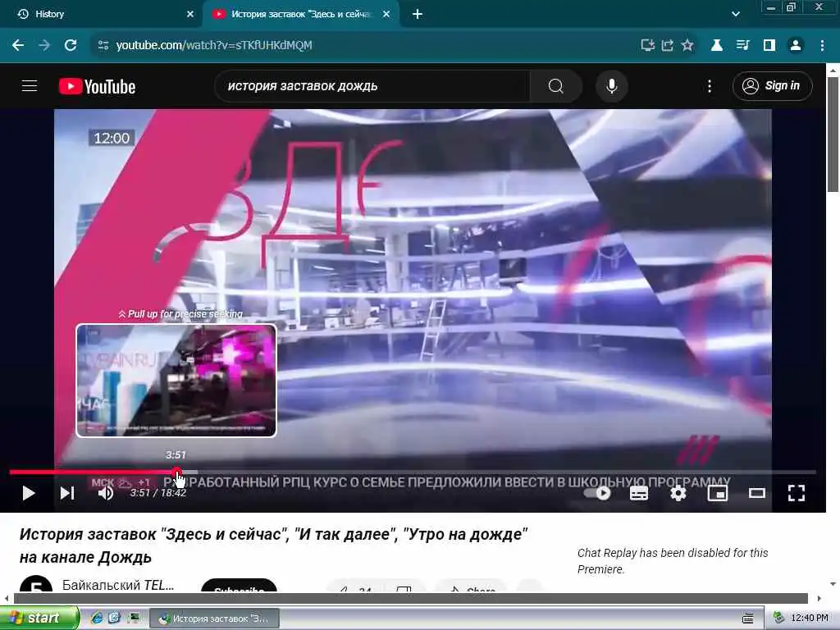Toggle theater mode

[757, 493]
